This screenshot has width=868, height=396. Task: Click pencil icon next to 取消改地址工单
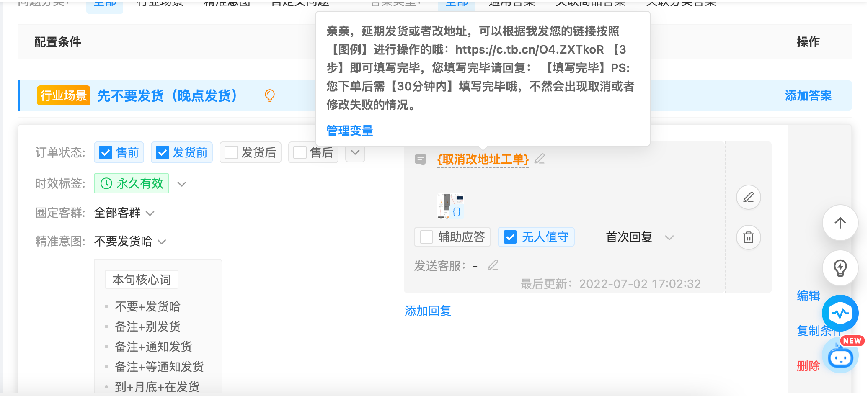point(540,159)
